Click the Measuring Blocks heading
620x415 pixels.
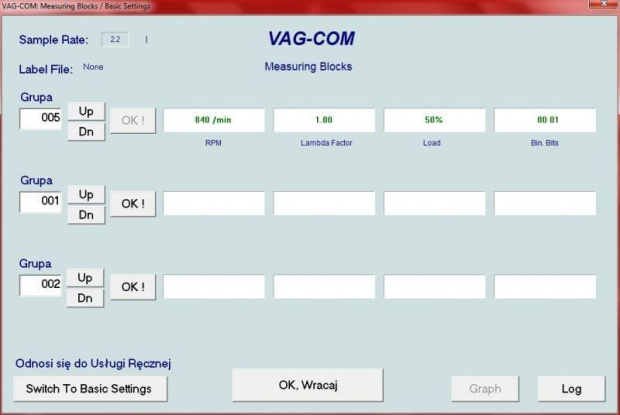click(x=308, y=66)
